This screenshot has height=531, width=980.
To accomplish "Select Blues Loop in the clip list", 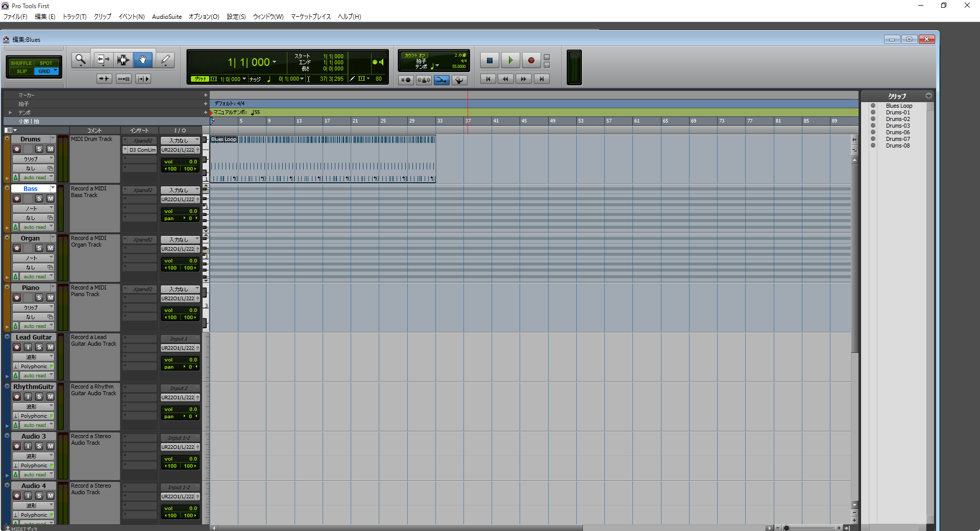I will 899,106.
